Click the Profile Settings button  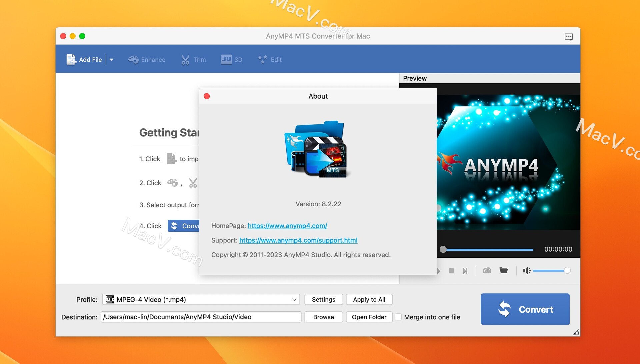coord(323,299)
